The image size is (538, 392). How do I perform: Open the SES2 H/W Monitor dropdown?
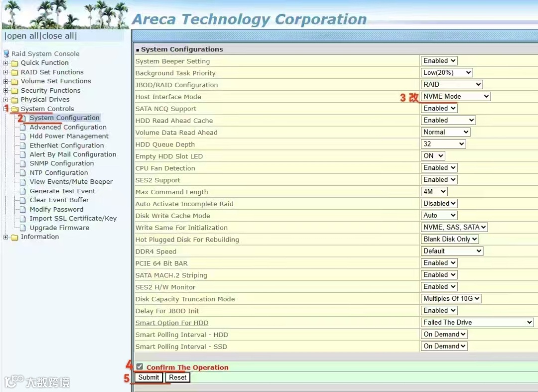(x=439, y=287)
